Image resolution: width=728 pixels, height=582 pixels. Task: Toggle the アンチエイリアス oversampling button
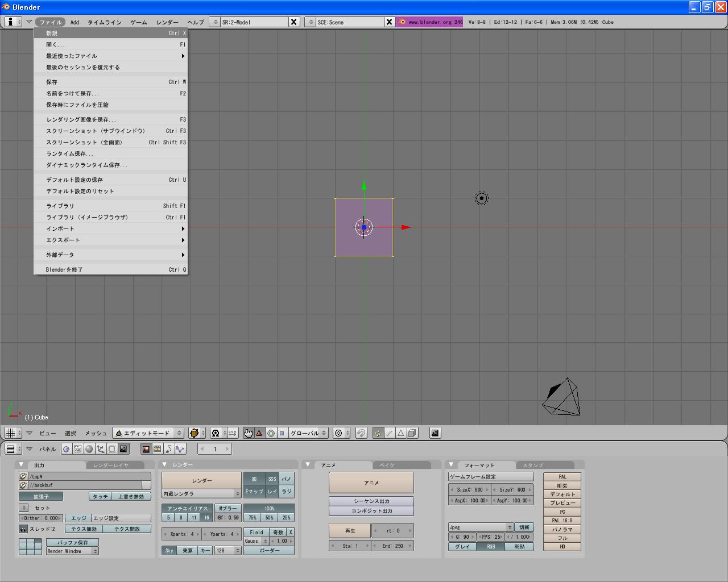click(188, 509)
